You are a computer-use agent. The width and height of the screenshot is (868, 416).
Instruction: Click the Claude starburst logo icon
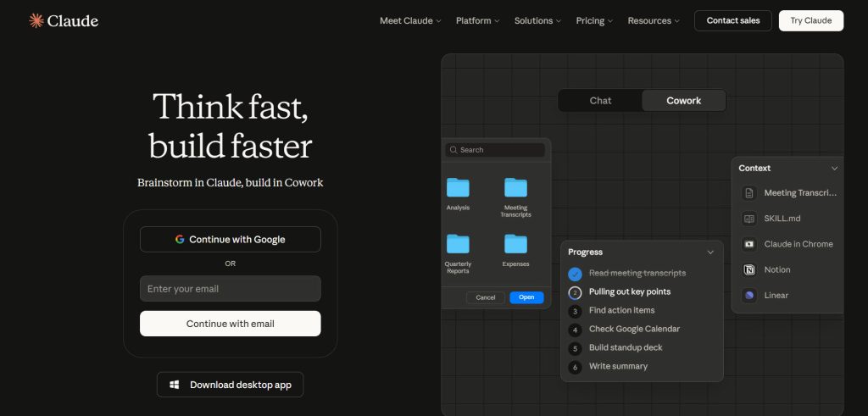[x=36, y=20]
